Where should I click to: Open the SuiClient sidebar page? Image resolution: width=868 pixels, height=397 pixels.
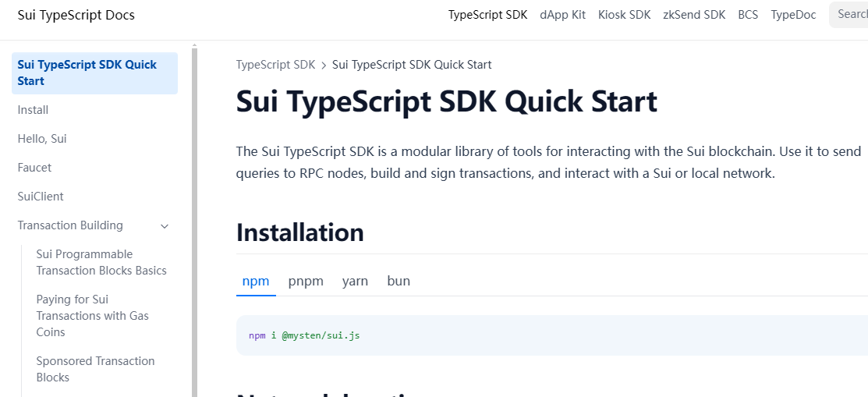point(41,197)
